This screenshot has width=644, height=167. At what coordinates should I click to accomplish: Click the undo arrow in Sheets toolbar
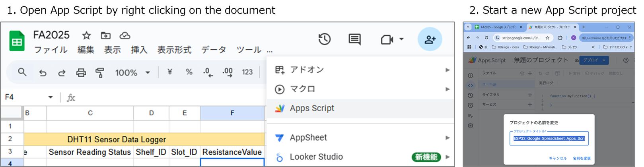coord(43,72)
